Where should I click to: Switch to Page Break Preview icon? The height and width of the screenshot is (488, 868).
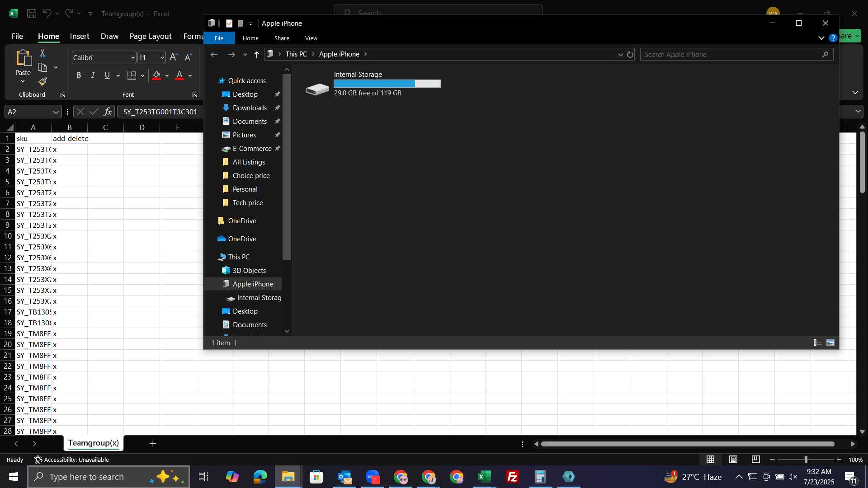[755, 460]
